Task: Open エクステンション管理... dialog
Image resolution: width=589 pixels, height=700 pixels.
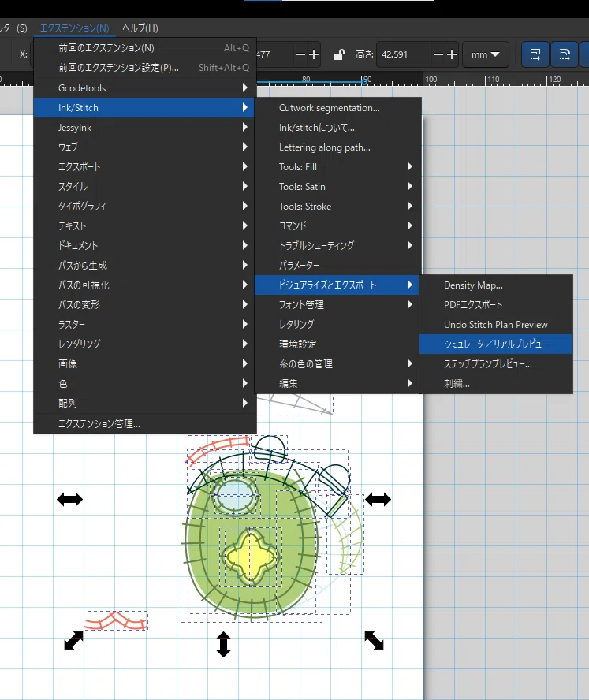Action: (x=144, y=423)
